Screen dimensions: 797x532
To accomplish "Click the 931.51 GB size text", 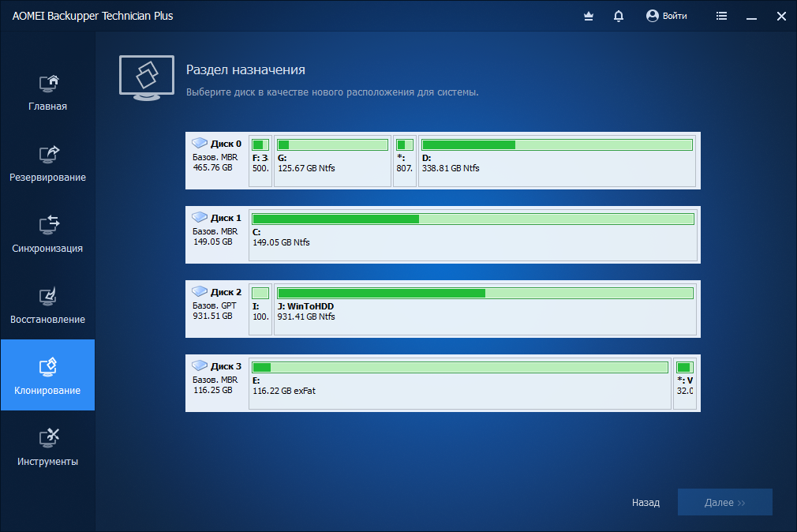I will [212, 316].
